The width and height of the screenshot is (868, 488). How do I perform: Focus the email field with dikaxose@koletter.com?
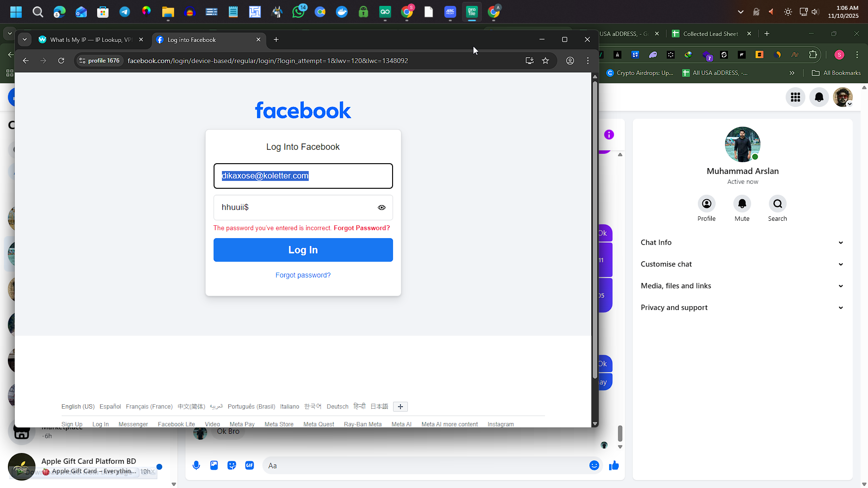[303, 176]
